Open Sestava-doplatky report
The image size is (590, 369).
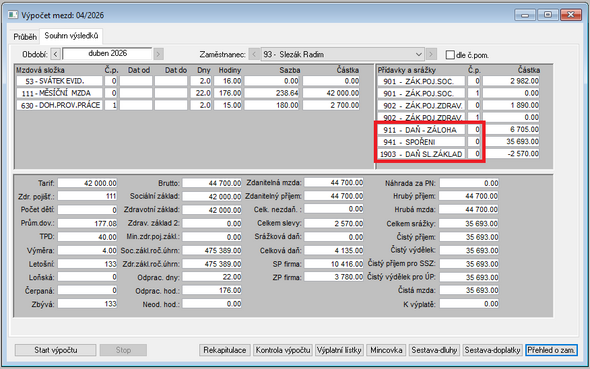[x=492, y=350]
